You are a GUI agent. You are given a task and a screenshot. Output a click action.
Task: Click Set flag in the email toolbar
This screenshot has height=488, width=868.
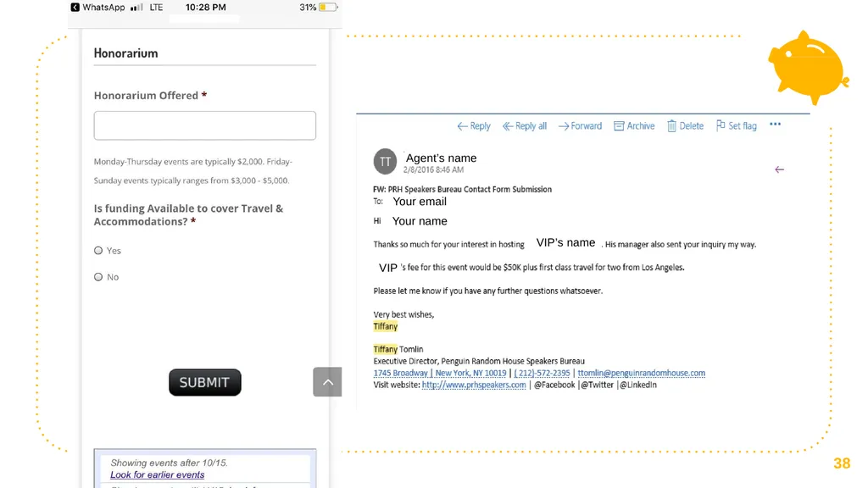point(737,126)
